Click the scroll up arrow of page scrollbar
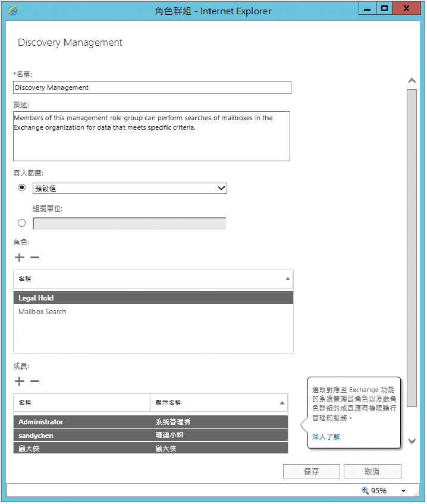Viewport: 427px width, 504px height. pyautogui.click(x=412, y=80)
